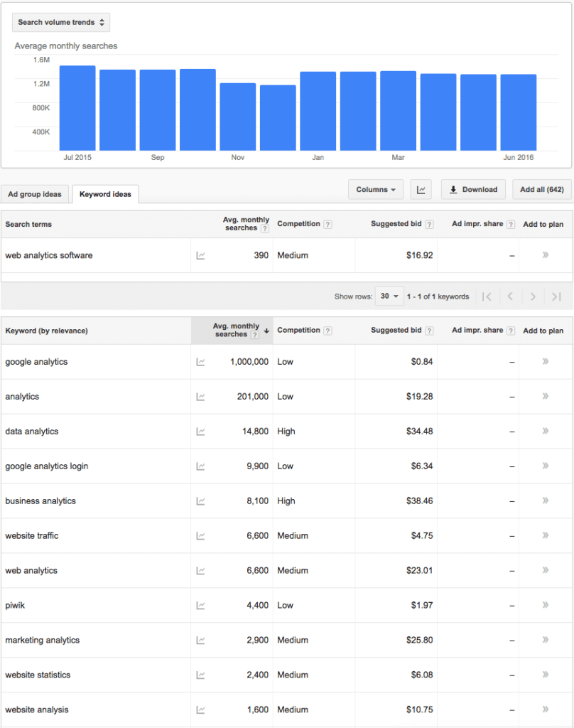Image resolution: width=574 pixels, height=728 pixels.
Task: Add analytics keyword to plan
Action: coord(546,396)
